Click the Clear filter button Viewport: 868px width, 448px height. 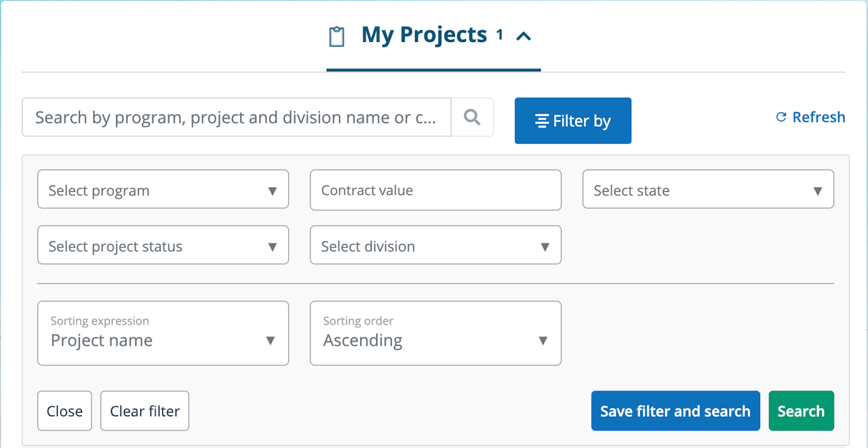[144, 411]
